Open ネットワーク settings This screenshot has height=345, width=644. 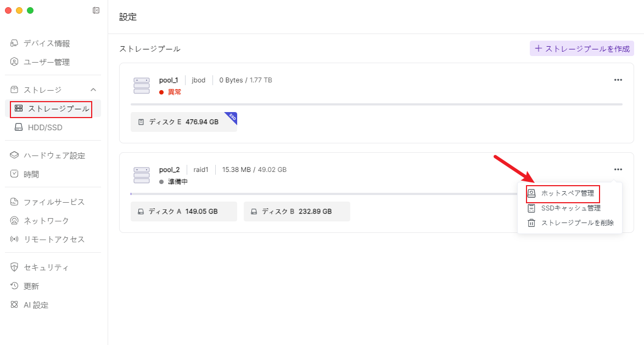pos(46,221)
